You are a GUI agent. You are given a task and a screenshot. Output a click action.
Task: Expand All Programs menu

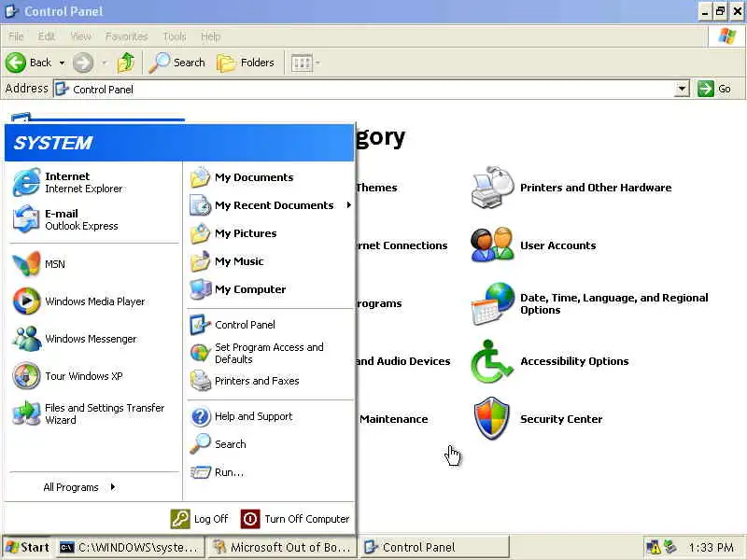[79, 487]
